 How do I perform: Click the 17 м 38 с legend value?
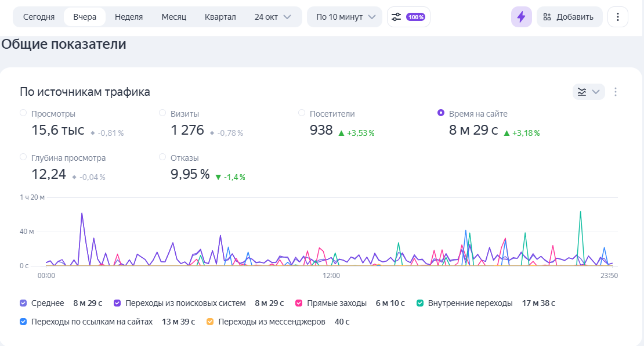pyautogui.click(x=538, y=303)
